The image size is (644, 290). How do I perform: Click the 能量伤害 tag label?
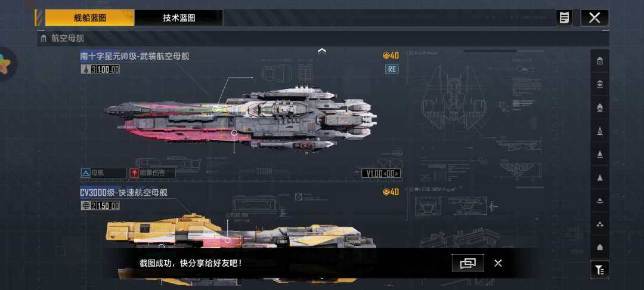153,173
